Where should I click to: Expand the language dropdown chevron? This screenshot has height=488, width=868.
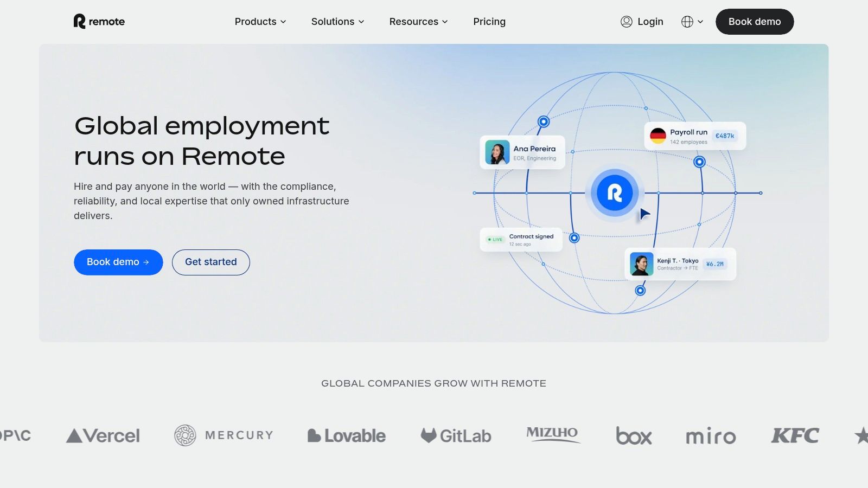(700, 22)
